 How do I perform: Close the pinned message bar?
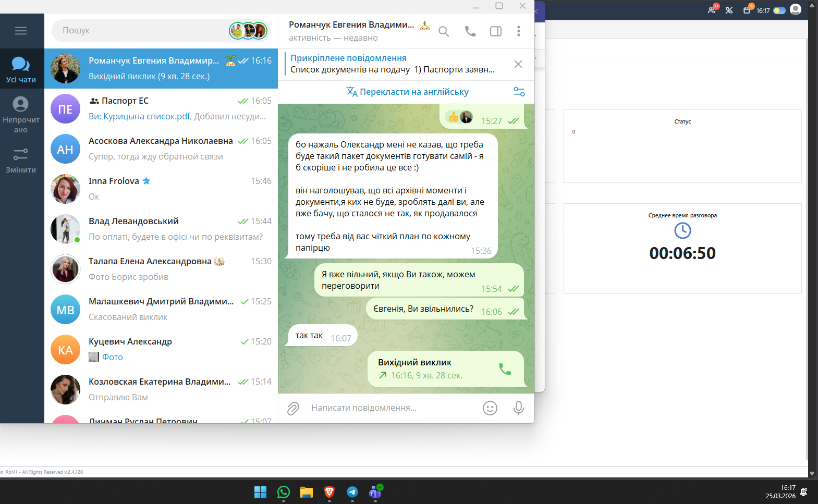pyautogui.click(x=518, y=64)
